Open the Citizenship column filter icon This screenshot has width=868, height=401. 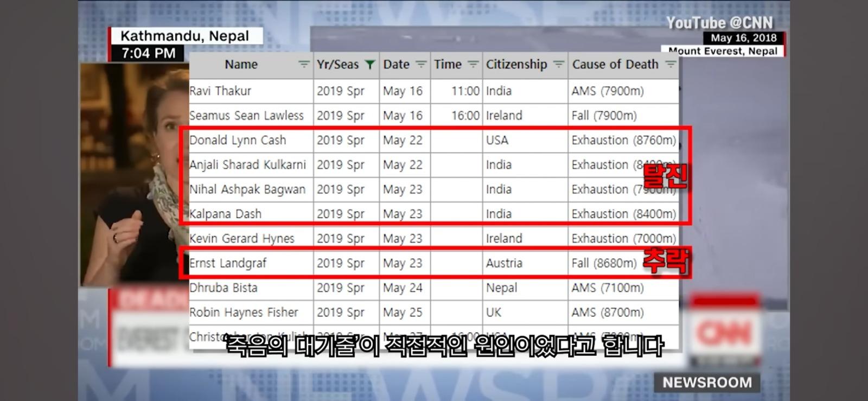[559, 65]
